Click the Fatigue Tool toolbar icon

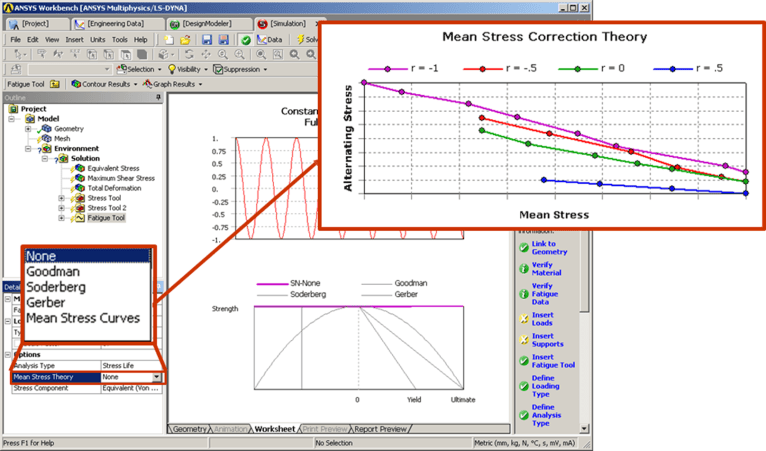click(55, 84)
